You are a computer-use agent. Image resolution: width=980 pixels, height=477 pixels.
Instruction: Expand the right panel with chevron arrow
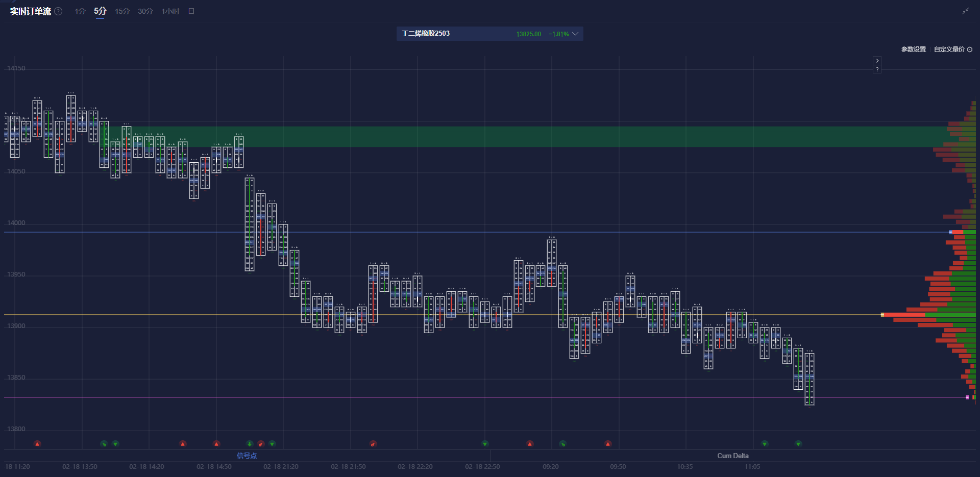point(877,61)
